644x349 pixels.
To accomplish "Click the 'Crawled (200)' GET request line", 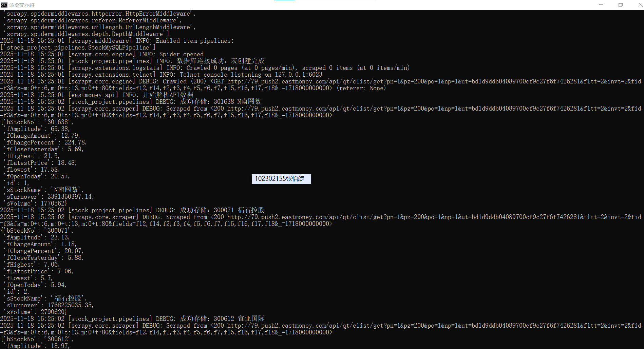I will click(321, 85).
